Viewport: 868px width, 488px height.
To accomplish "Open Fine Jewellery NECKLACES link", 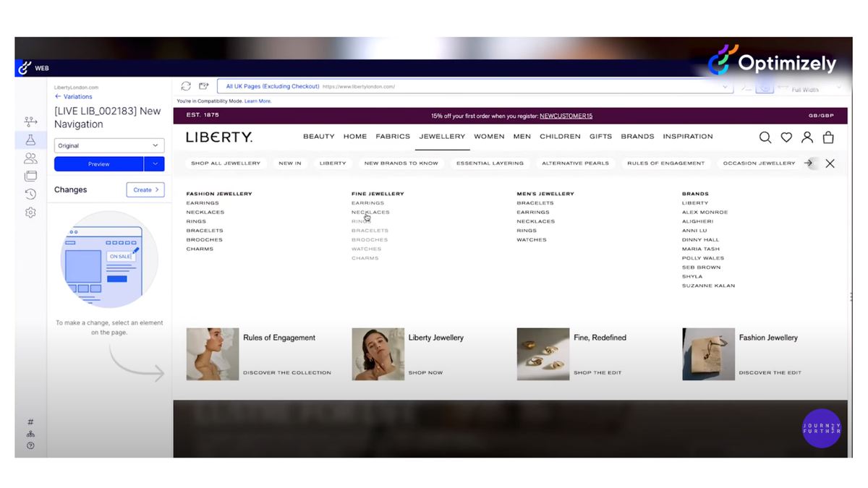I will [x=370, y=213].
